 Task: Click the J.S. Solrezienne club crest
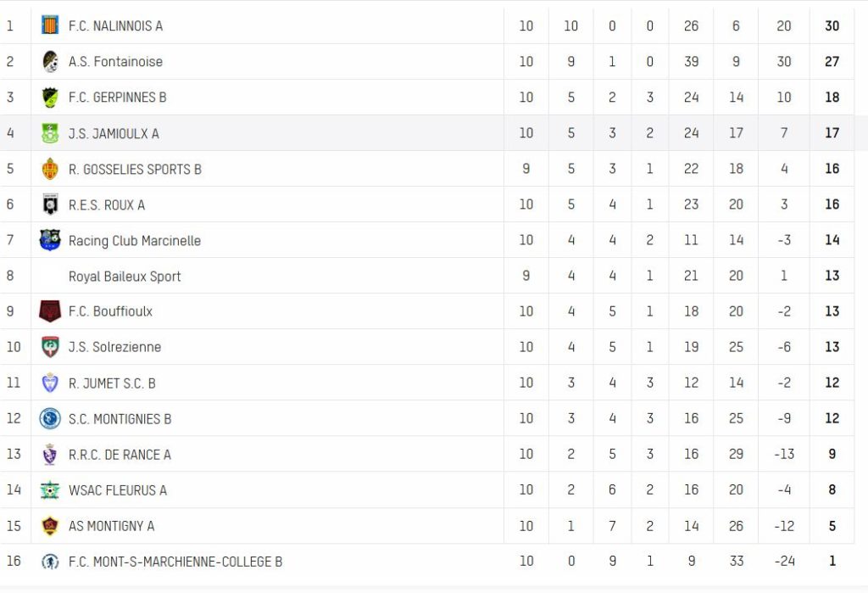pos(50,347)
